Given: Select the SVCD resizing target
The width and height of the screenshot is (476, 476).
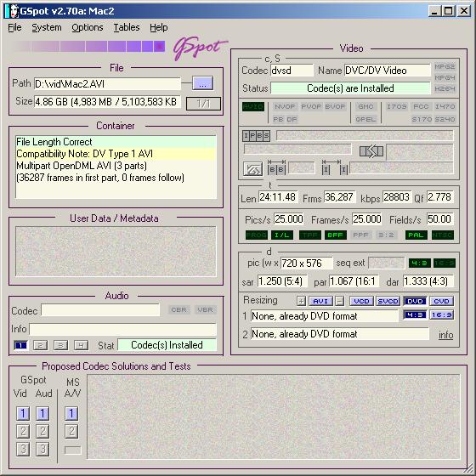Looking at the screenshot, I should point(388,301).
